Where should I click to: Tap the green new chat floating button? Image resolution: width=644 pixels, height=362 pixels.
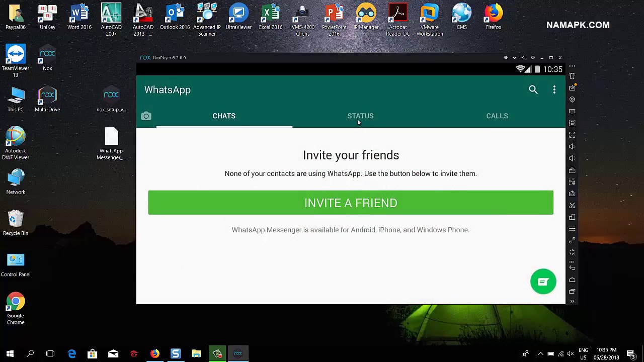543,282
